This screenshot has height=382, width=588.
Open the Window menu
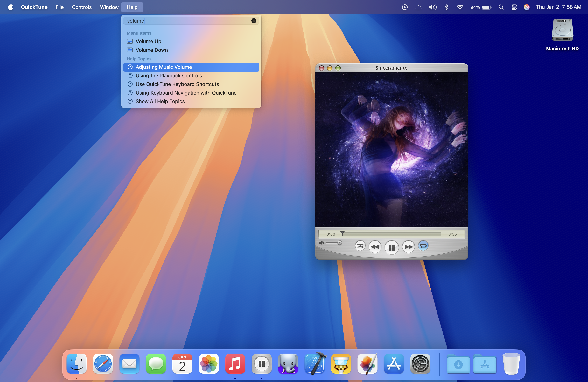[x=109, y=7]
